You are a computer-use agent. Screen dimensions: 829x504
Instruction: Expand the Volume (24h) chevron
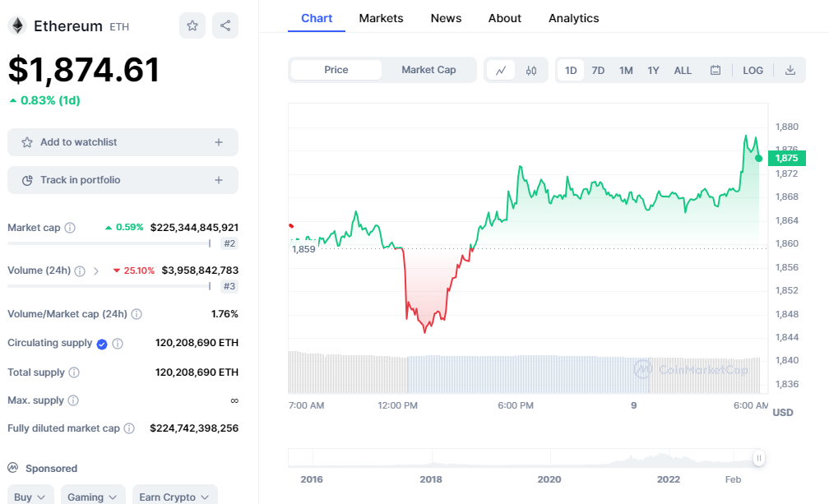(95, 271)
